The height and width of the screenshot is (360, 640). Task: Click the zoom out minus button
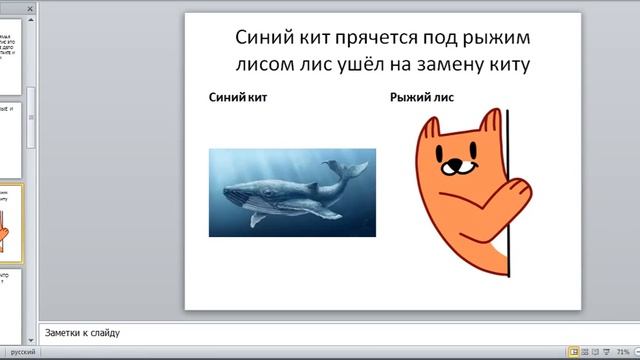click(637, 352)
